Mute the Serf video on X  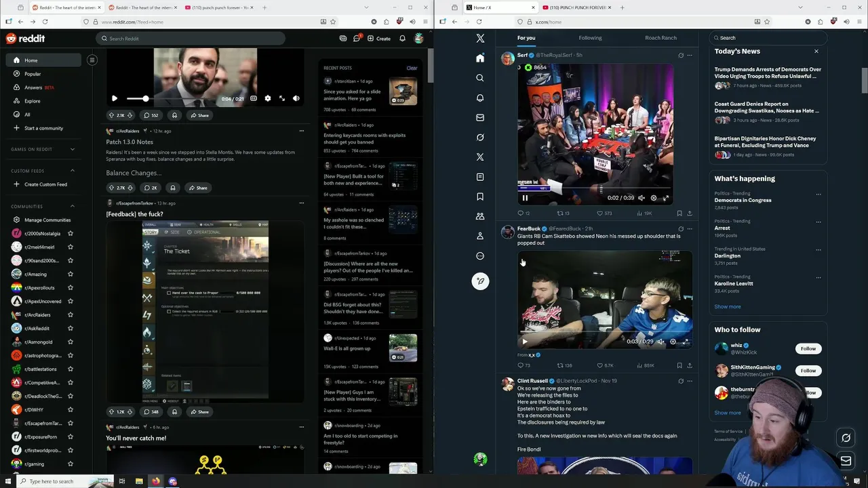coord(642,198)
